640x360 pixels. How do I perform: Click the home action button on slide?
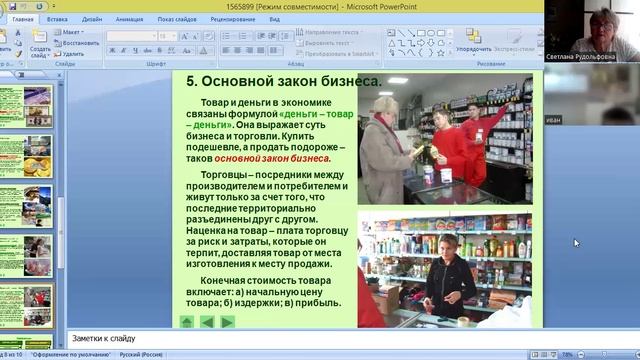click(187, 322)
